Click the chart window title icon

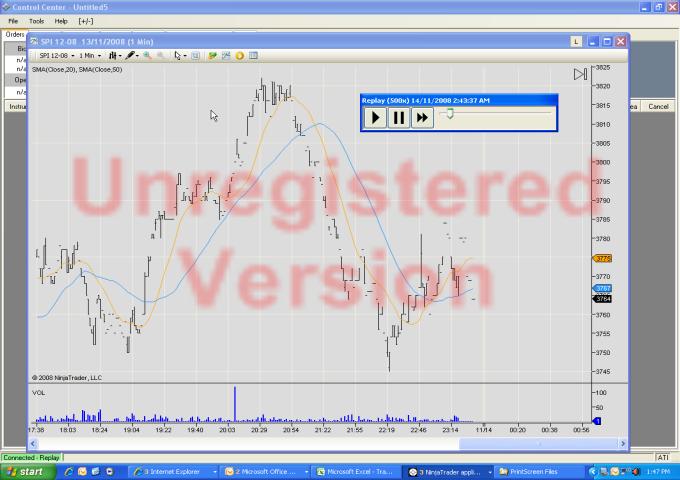(34, 42)
